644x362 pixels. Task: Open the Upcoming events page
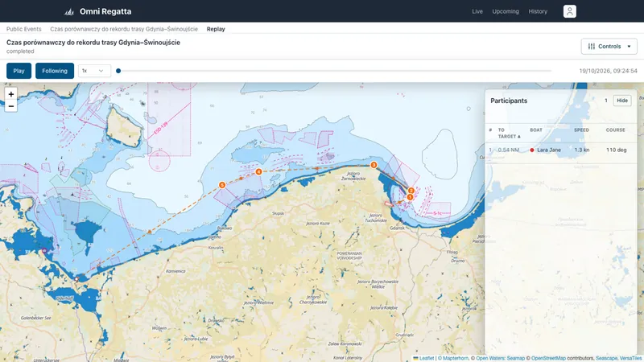(x=506, y=11)
